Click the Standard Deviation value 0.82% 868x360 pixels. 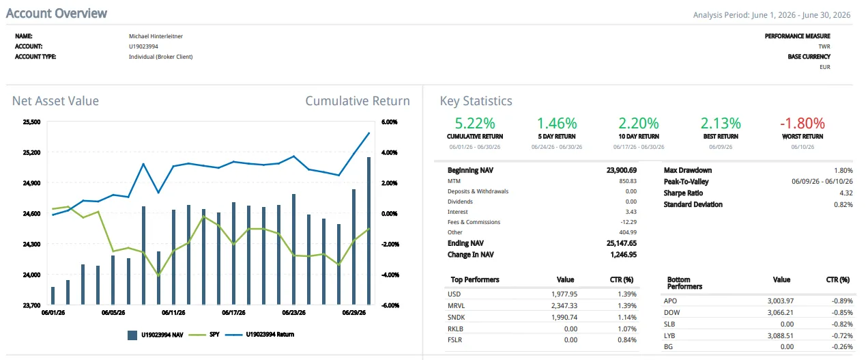tap(843, 204)
